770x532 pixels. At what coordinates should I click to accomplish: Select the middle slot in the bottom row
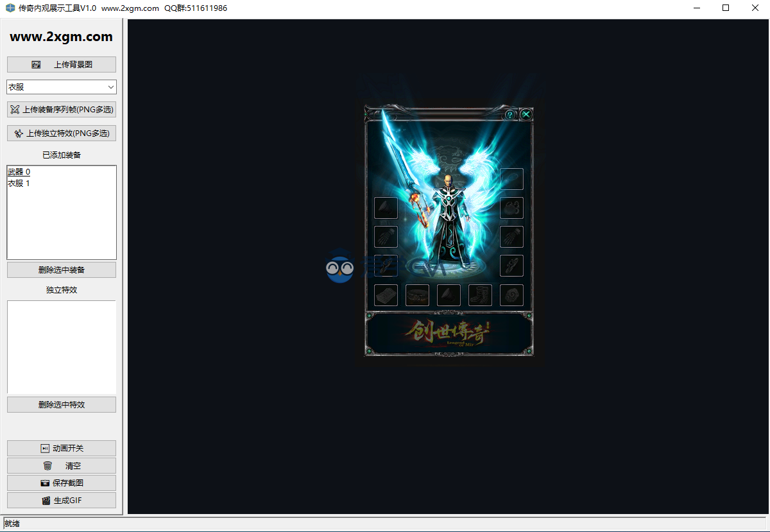pyautogui.click(x=449, y=295)
